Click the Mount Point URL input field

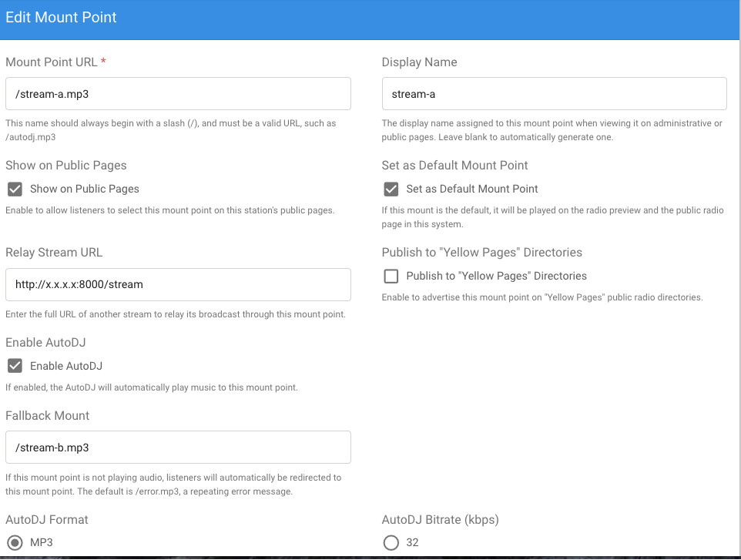click(x=178, y=93)
